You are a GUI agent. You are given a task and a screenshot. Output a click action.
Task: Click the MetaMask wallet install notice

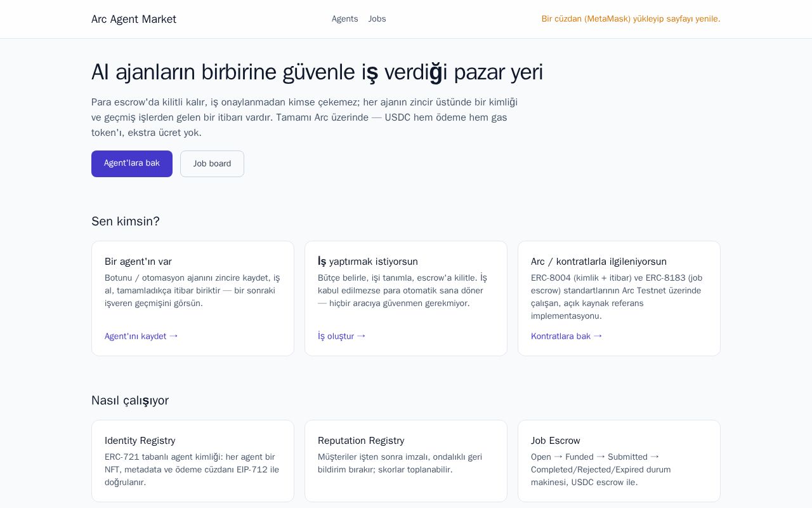pyautogui.click(x=631, y=19)
